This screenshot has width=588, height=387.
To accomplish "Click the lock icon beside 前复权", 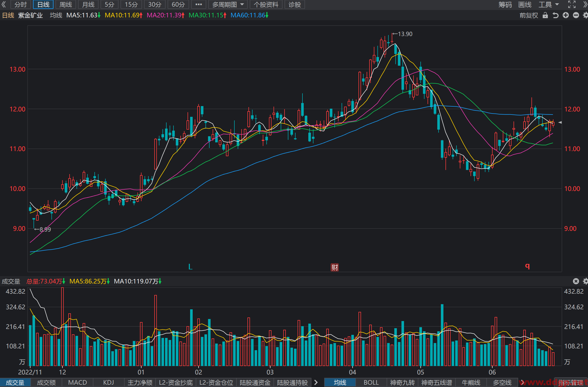I will 545,15.
